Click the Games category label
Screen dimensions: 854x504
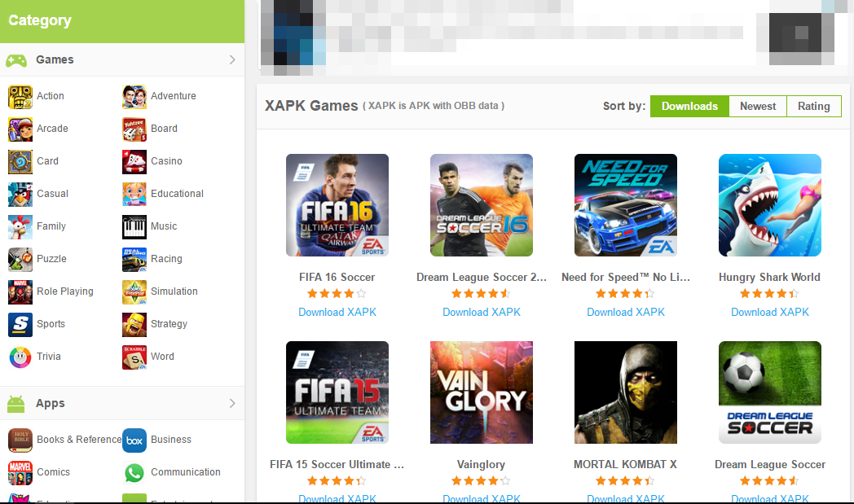point(55,59)
